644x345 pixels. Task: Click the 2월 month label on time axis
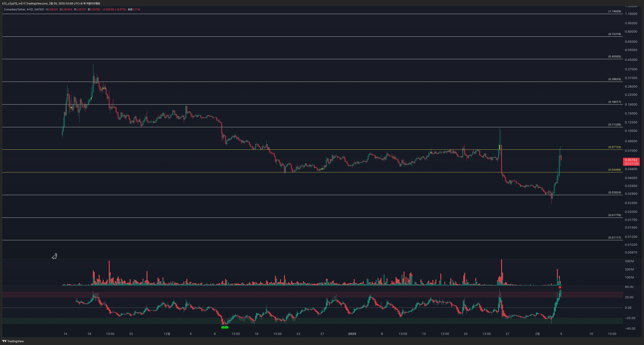point(537,334)
